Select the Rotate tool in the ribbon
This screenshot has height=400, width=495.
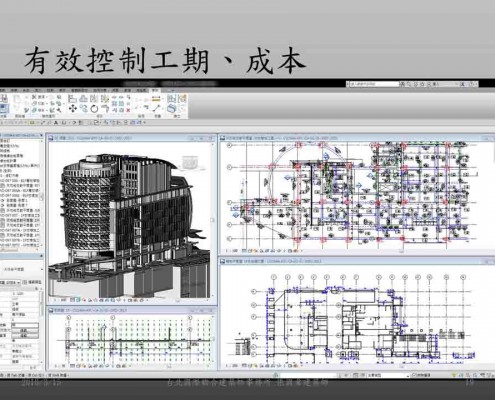[94, 108]
